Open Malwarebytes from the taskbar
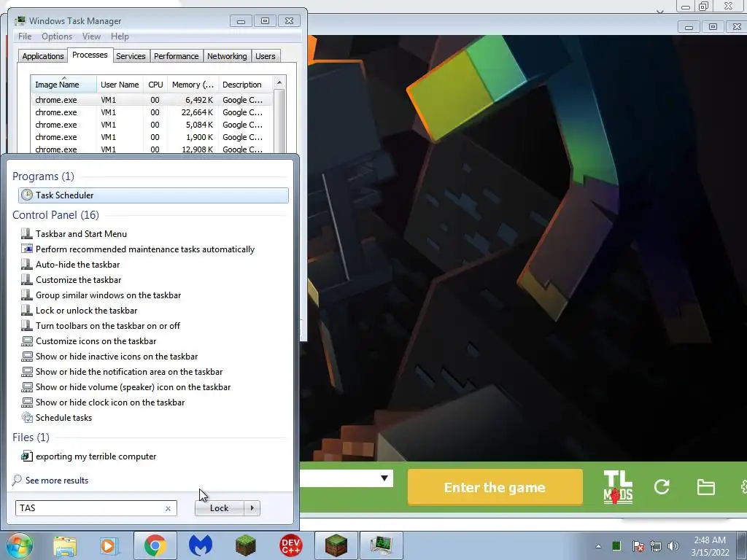Viewport: 747px width, 560px height. click(201, 545)
